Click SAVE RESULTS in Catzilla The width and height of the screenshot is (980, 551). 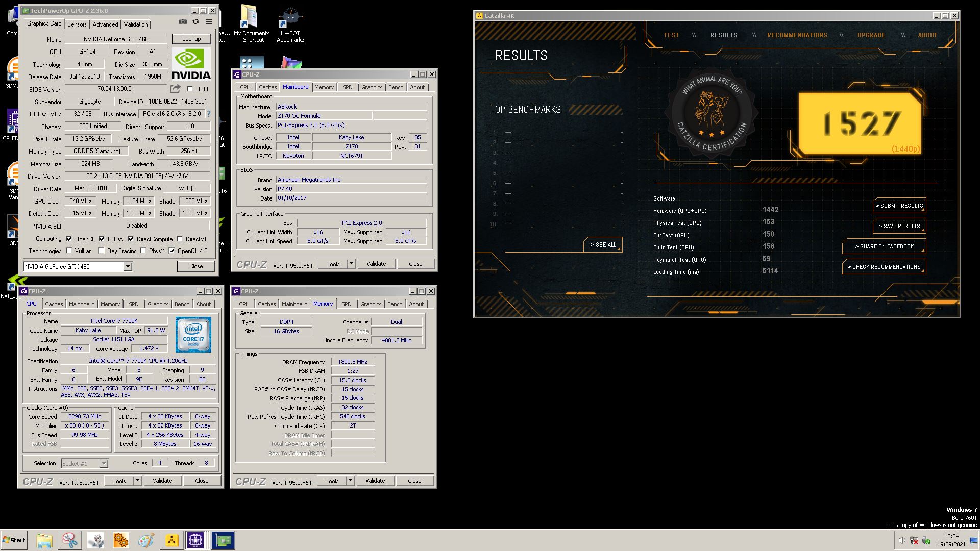(x=899, y=226)
